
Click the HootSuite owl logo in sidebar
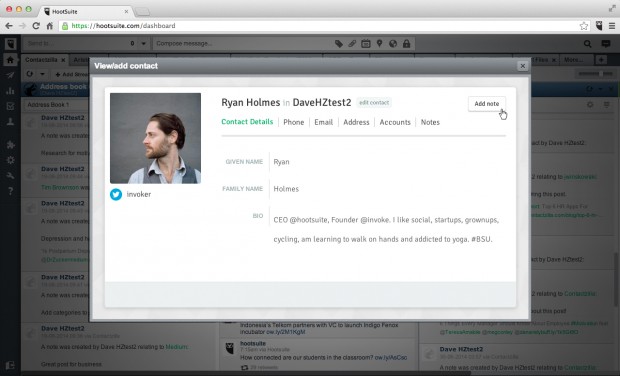tap(10, 43)
